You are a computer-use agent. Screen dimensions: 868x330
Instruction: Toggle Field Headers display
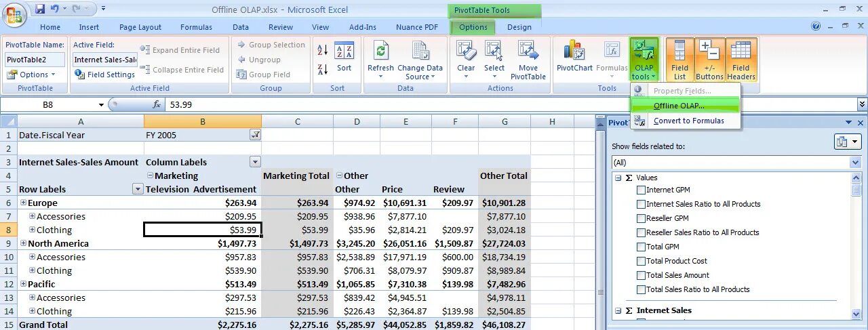741,60
